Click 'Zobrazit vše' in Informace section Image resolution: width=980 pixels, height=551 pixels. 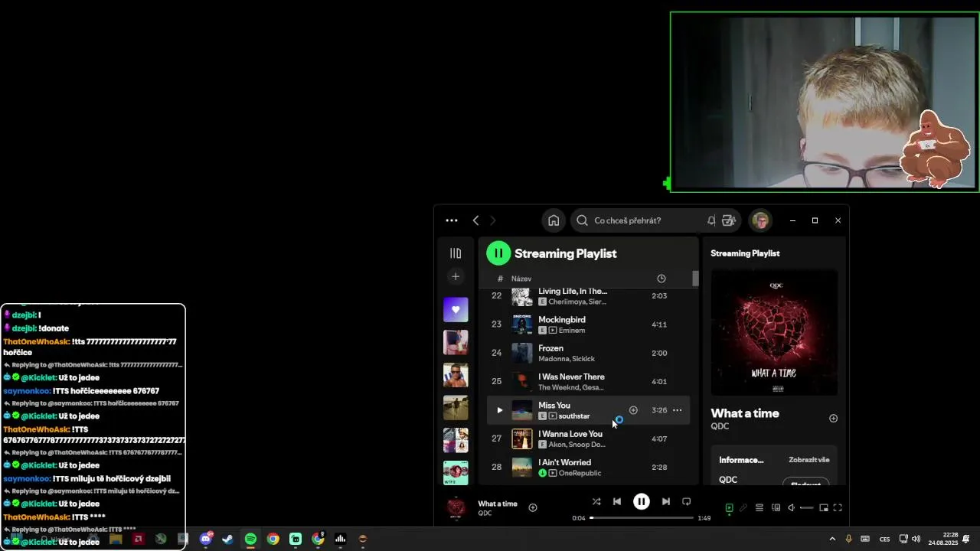point(809,460)
